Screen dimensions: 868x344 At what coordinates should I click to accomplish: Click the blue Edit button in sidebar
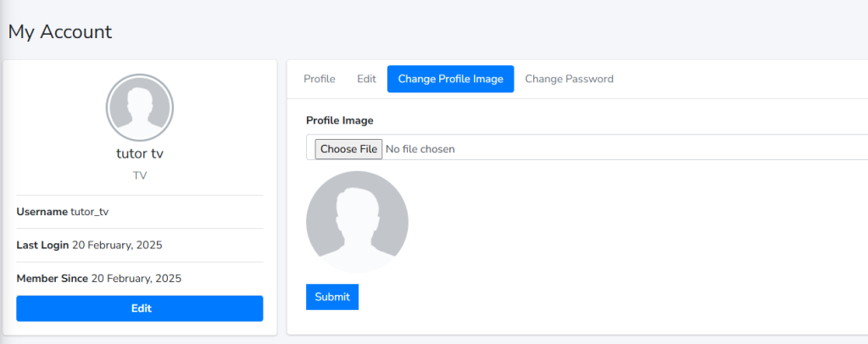tap(140, 308)
